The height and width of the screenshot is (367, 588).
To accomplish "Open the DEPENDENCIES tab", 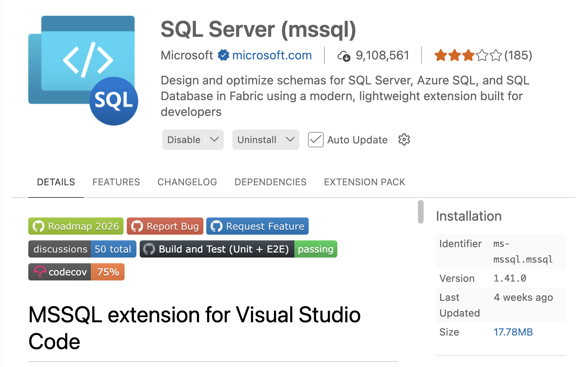I will click(x=270, y=182).
